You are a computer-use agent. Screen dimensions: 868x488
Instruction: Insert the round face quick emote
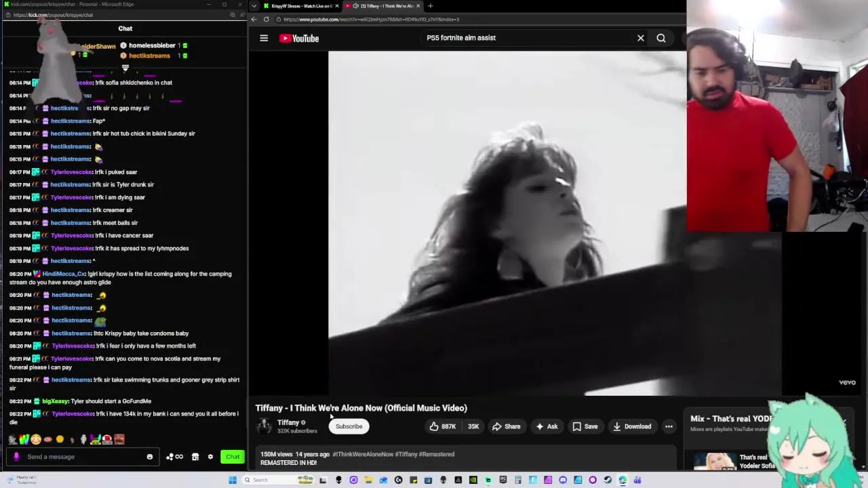(x=36, y=439)
